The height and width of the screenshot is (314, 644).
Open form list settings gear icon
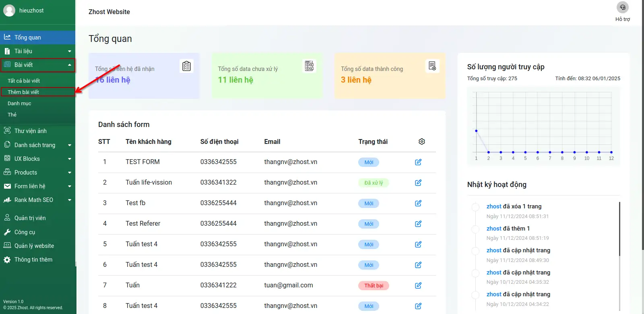(x=421, y=141)
